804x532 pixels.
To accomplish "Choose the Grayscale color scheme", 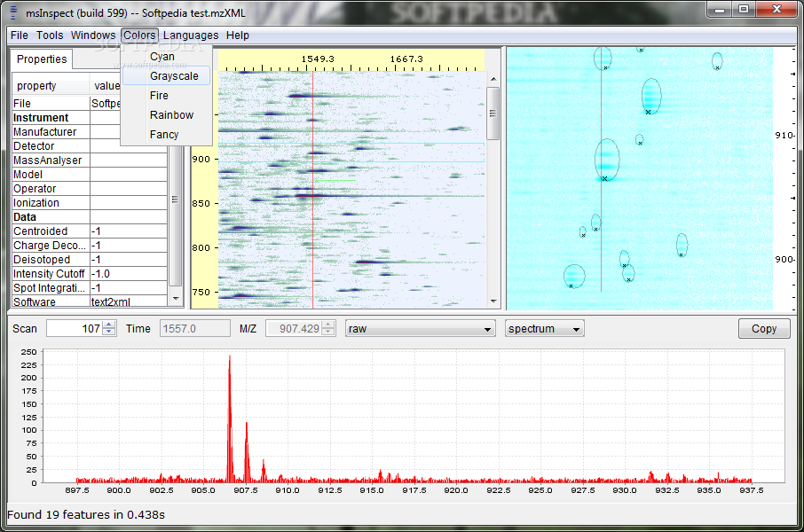I will 166,76.
